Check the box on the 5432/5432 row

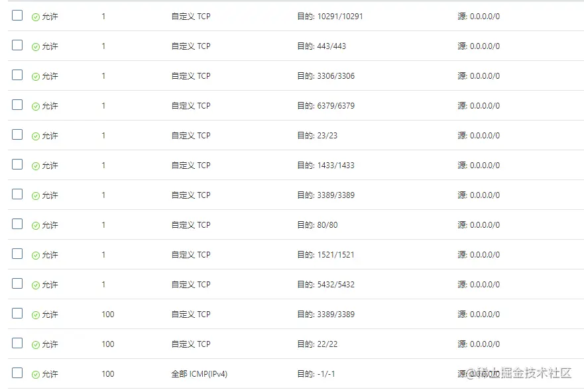click(x=17, y=283)
